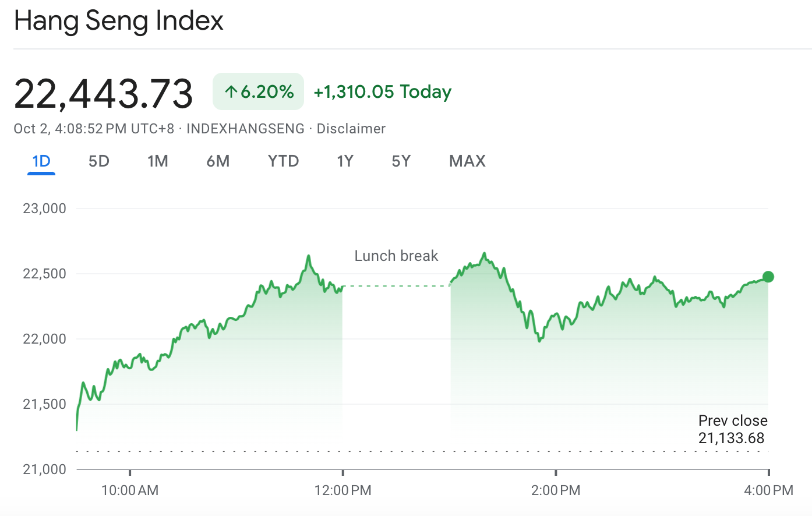The image size is (812, 516).
Task: Select the YTD tab
Action: click(283, 161)
